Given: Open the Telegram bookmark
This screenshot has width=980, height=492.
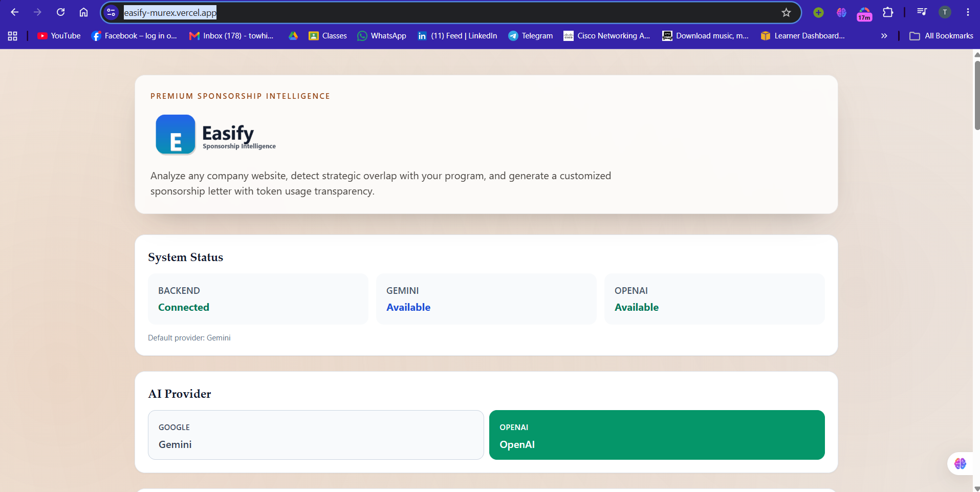Looking at the screenshot, I should pos(531,36).
